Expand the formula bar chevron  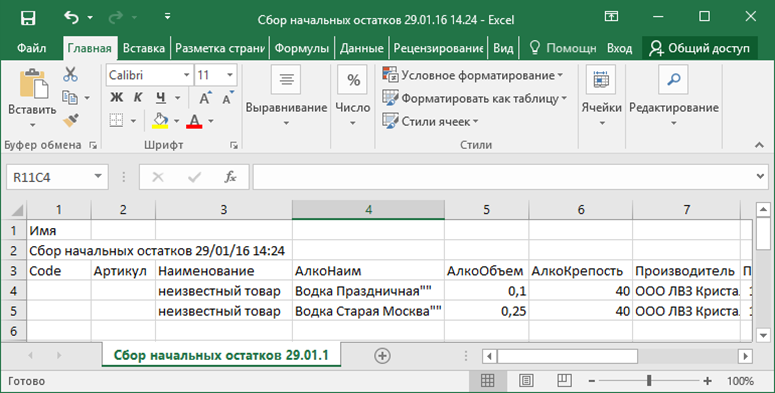pos(761,176)
